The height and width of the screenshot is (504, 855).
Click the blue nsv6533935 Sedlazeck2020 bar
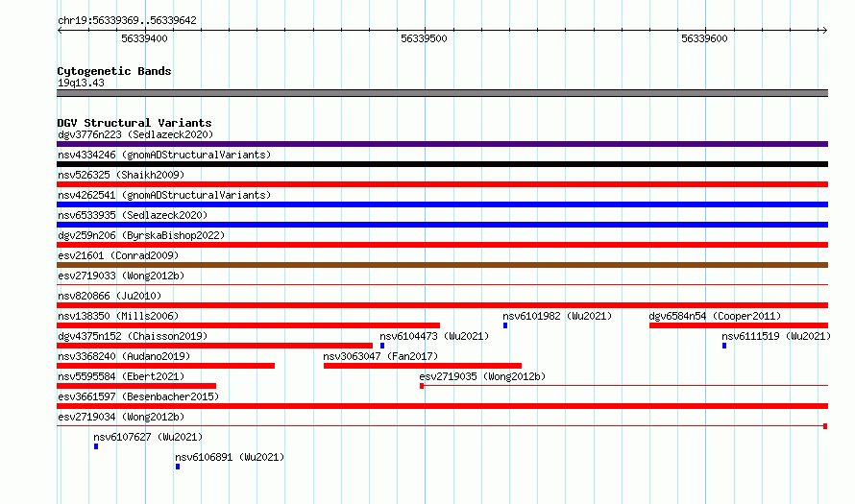coord(442,225)
